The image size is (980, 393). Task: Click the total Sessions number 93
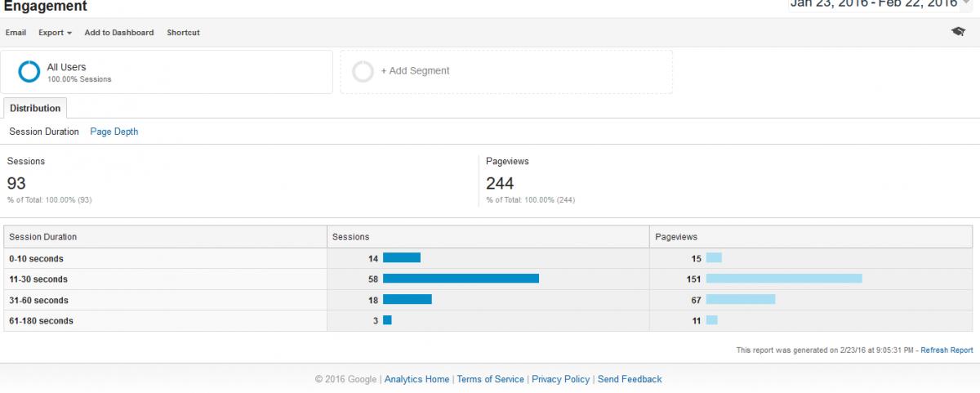17,183
